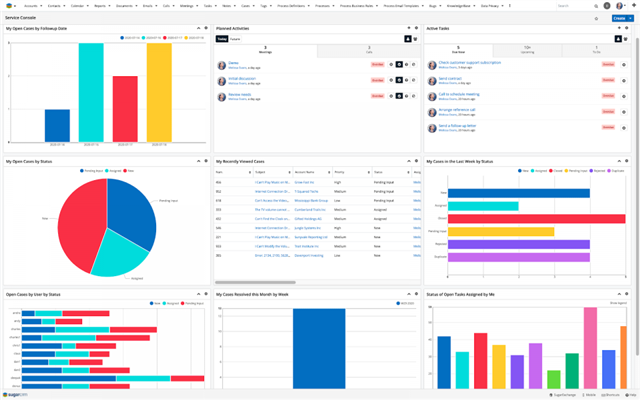The width and height of the screenshot is (640, 400).
Task: Click the quick create plus icon
Action: pos(634,6)
